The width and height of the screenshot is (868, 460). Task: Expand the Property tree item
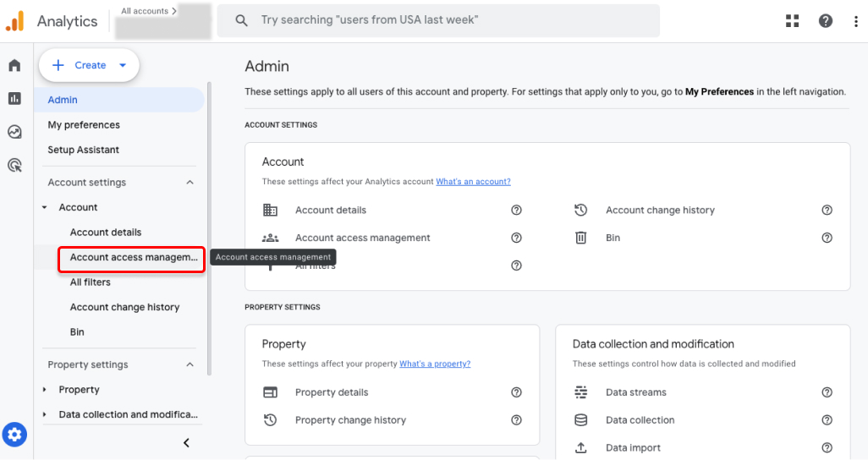[x=45, y=390]
